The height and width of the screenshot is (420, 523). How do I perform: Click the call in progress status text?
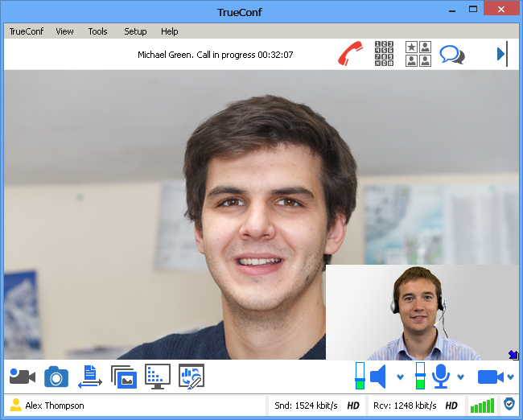click(x=216, y=55)
